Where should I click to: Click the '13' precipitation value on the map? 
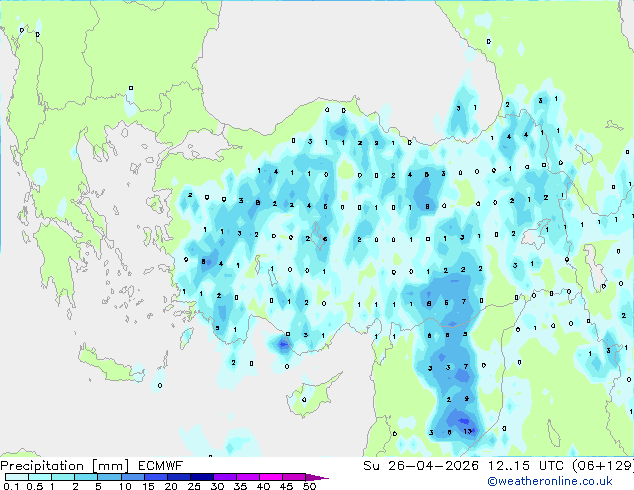point(468,431)
